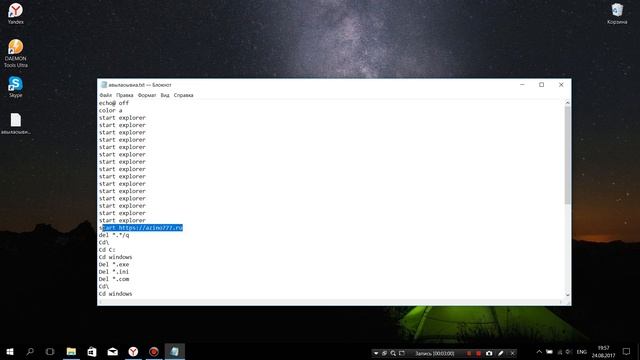This screenshot has height=360, width=640.
Task: Open the Справка menu
Action: click(184, 95)
